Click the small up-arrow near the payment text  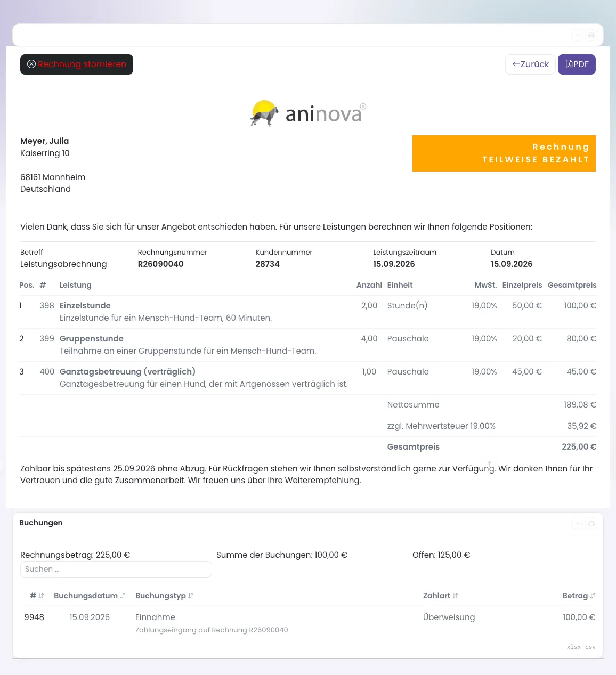click(490, 464)
